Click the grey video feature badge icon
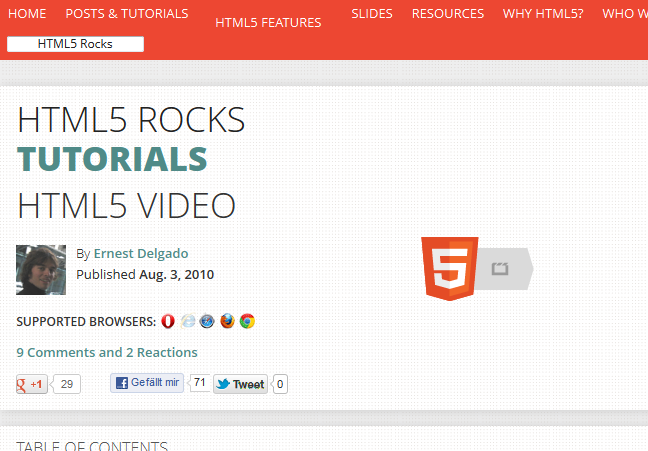648x451 pixels. 504,269
